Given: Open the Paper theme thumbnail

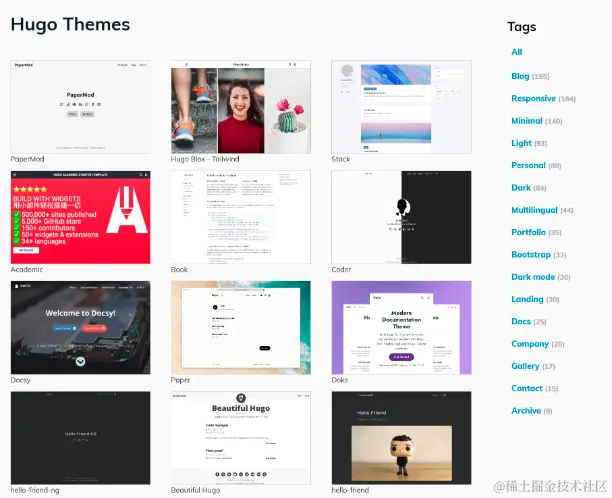Looking at the screenshot, I should [241, 328].
